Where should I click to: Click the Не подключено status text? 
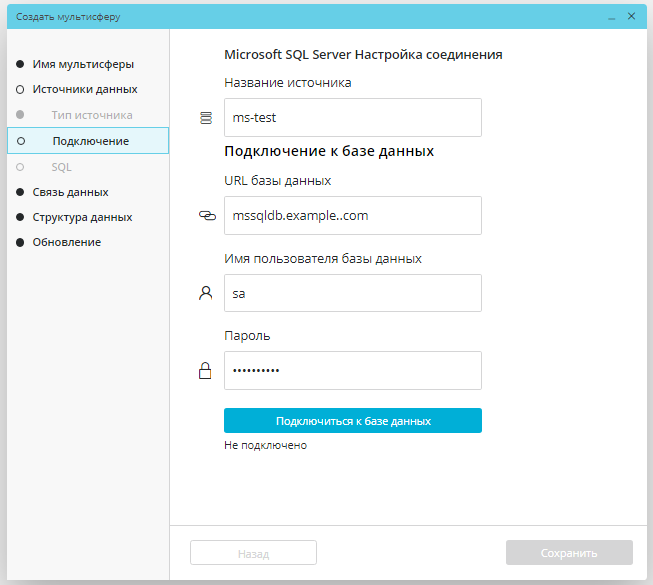[265, 446]
